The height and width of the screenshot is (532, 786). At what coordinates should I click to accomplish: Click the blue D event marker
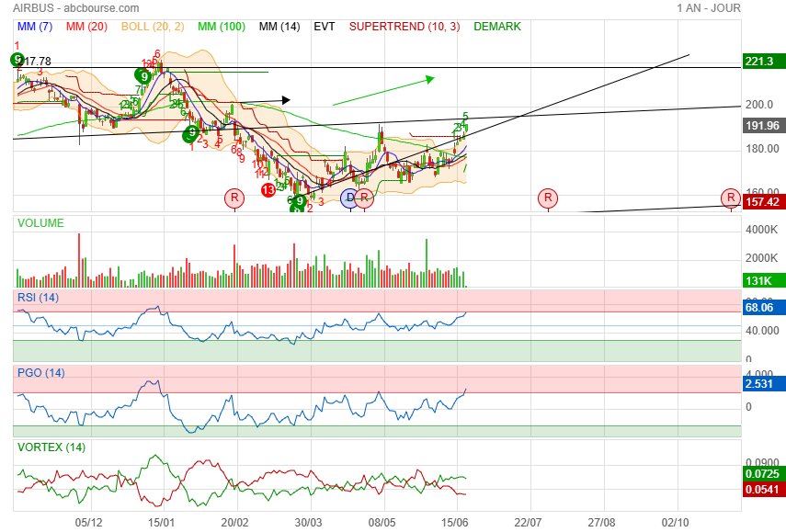(x=349, y=198)
